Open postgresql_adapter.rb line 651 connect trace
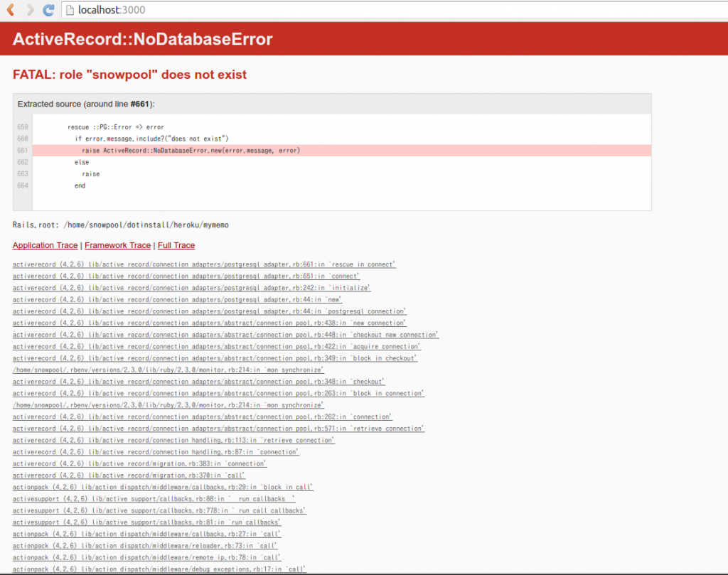This screenshot has height=575, width=728. point(193,276)
